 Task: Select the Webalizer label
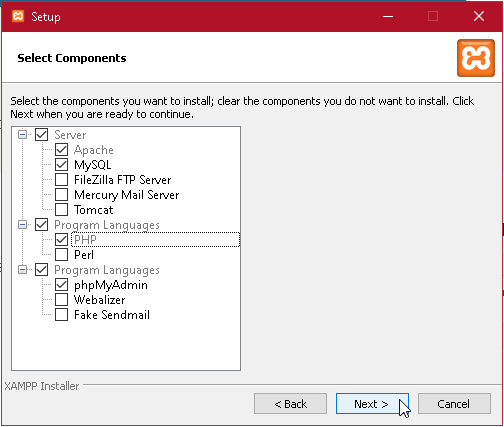click(x=100, y=300)
